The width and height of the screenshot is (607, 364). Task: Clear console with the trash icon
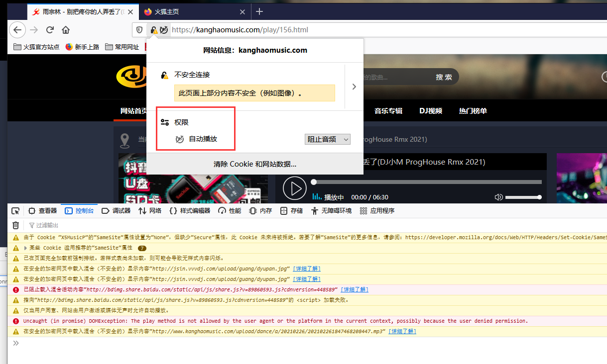tap(16, 225)
